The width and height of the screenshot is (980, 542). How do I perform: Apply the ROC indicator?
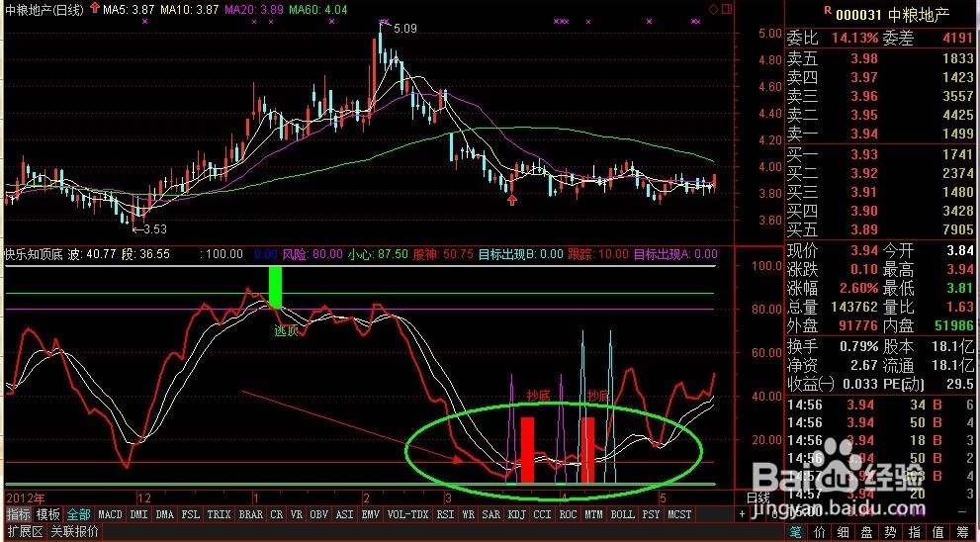(568, 514)
